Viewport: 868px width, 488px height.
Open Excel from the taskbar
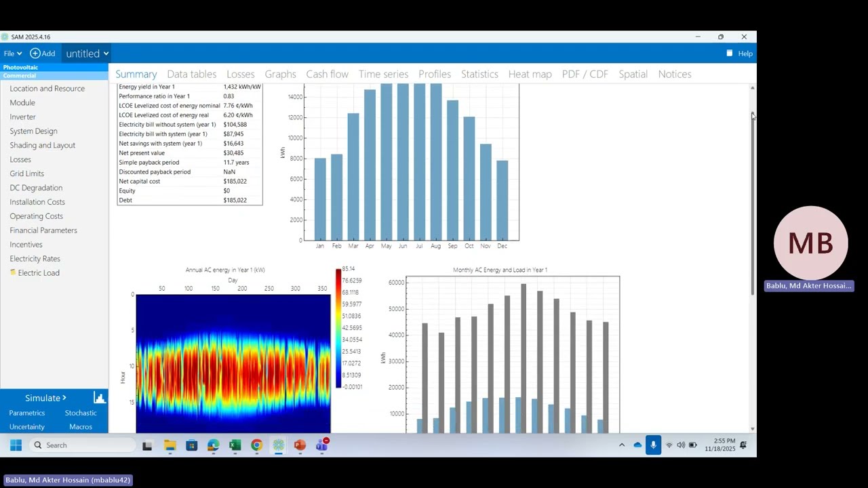pyautogui.click(x=235, y=445)
